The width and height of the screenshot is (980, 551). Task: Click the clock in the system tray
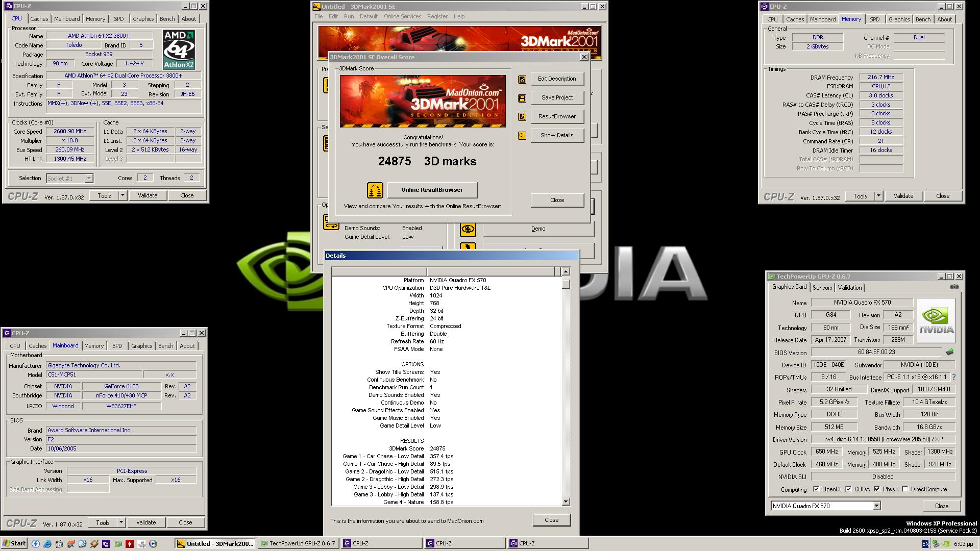[963, 544]
